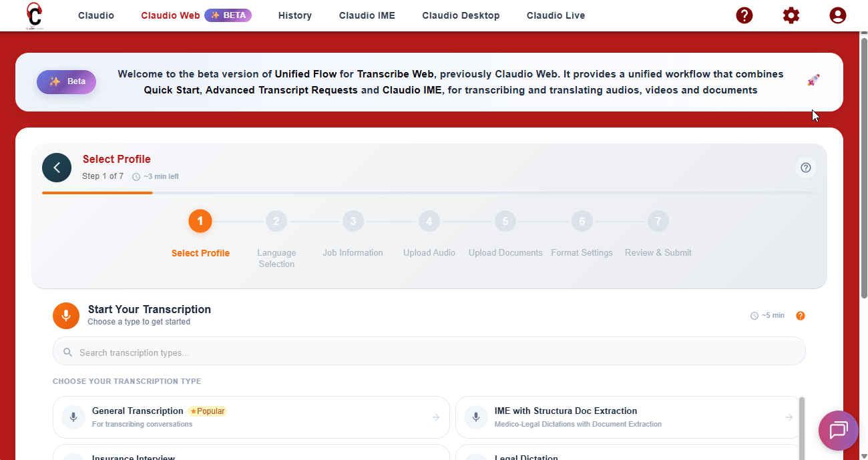Click the step help circle icon

(x=805, y=168)
